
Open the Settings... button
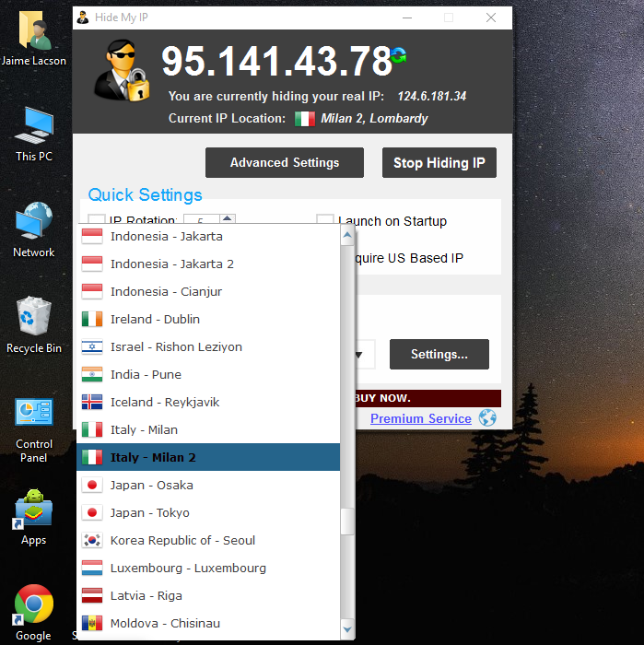(x=439, y=354)
